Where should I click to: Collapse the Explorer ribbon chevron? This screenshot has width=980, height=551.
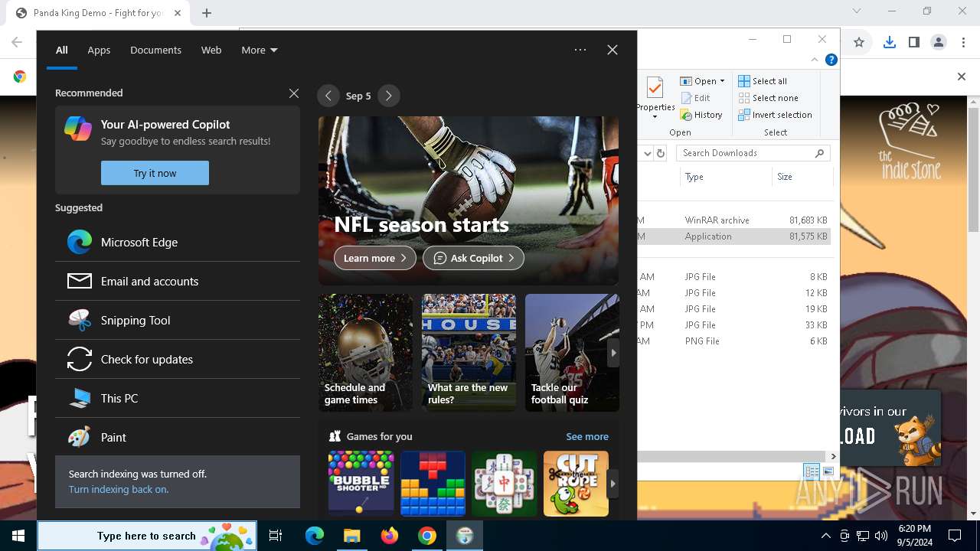pyautogui.click(x=815, y=60)
